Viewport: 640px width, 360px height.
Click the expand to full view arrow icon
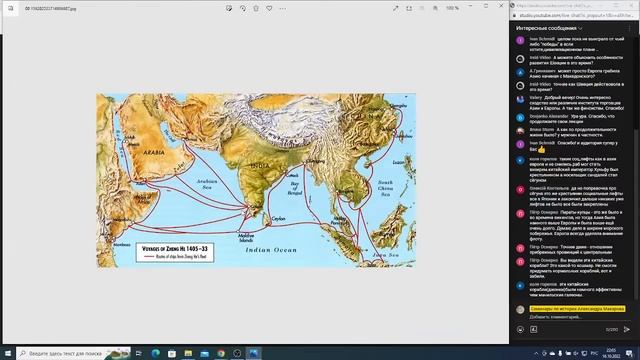[x=395, y=8]
